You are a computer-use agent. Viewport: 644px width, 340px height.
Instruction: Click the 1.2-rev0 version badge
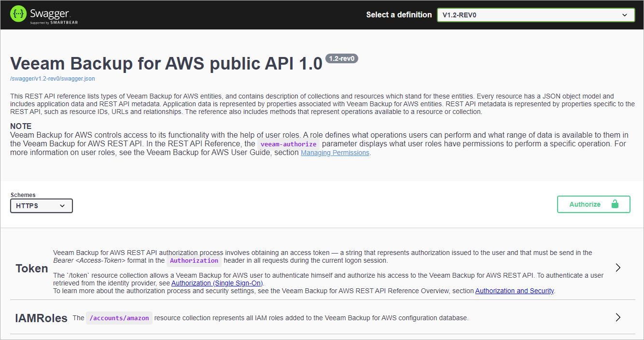341,59
